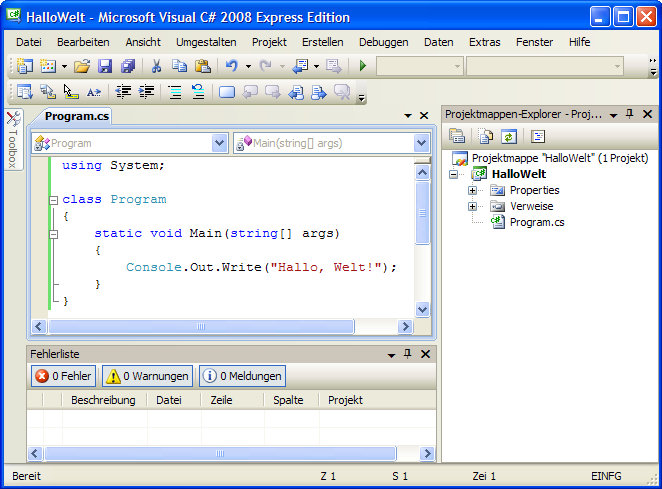Click the code editor scroll down arrow

click(x=422, y=310)
